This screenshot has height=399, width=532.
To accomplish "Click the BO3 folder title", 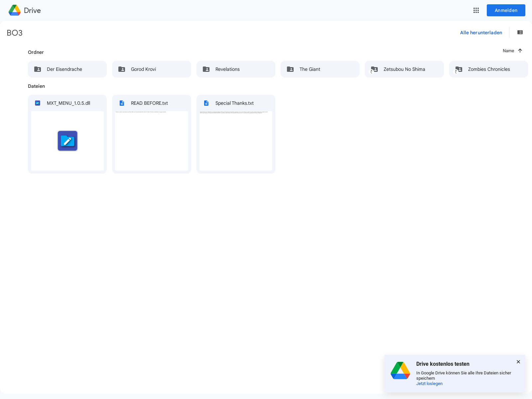I will [x=15, y=33].
